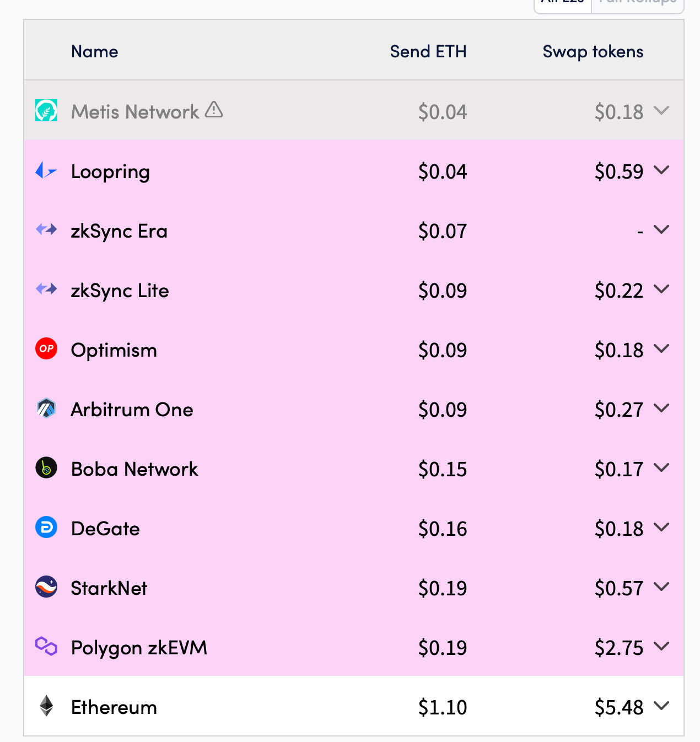Click the Ethereum diamond icon

coord(46,706)
